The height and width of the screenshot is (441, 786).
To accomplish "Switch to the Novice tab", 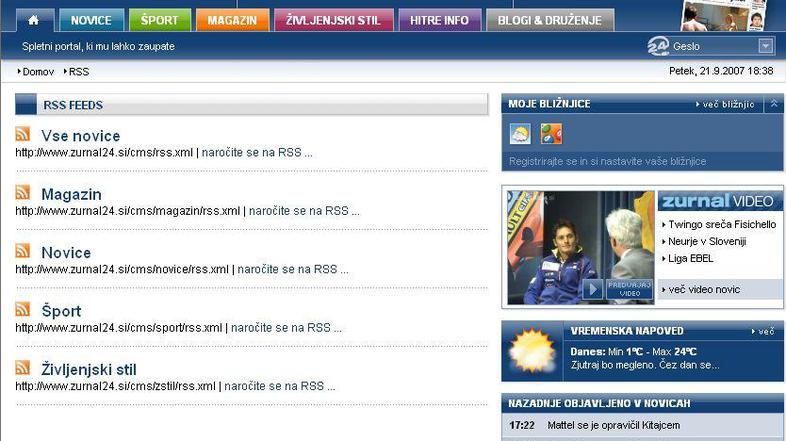I will pyautogui.click(x=91, y=20).
